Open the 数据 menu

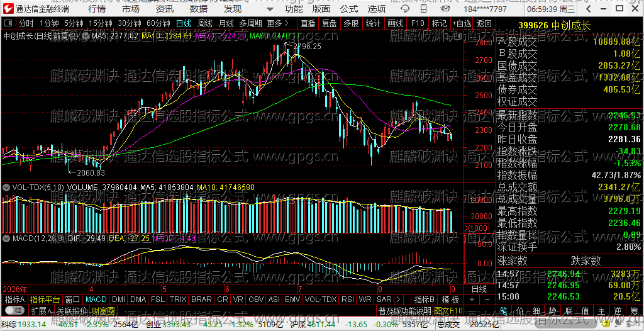pyautogui.click(x=199, y=9)
